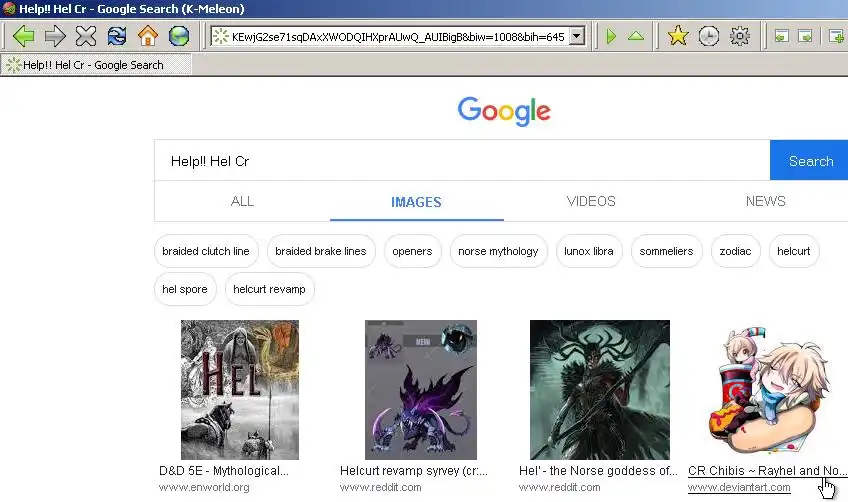The width and height of the screenshot is (848, 502).
Task: Click www.reddit.com under Norse goddess
Action: (x=559, y=487)
